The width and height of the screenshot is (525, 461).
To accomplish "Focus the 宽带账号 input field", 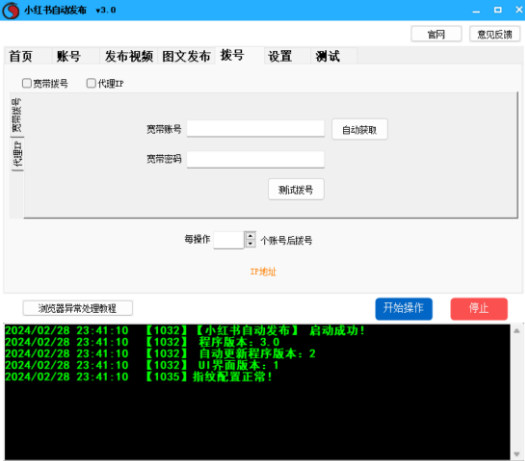I will tap(255, 129).
